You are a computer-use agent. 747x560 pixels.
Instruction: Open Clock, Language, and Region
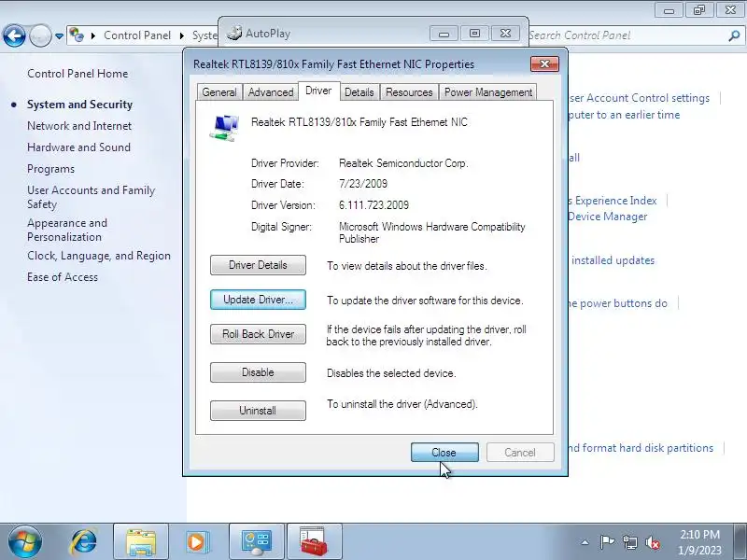(99, 256)
